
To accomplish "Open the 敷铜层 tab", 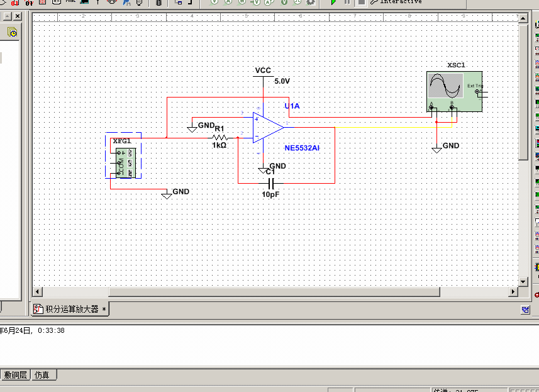I will pyautogui.click(x=15, y=375).
